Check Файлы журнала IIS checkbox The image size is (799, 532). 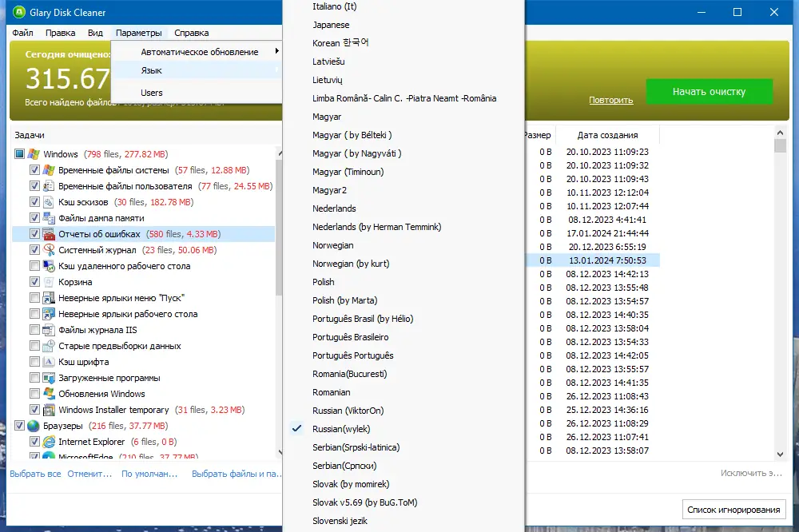pyautogui.click(x=34, y=330)
